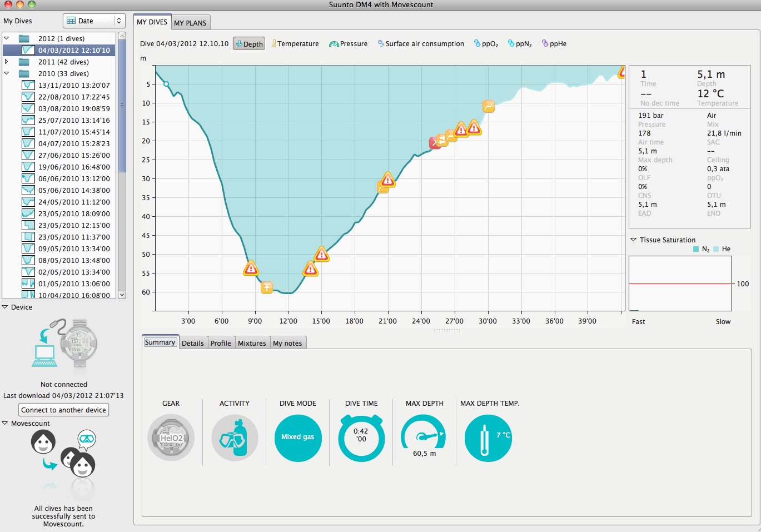Image resolution: width=761 pixels, height=532 pixels.
Task: Collapse the Tissue Saturation panel
Action: (633, 240)
